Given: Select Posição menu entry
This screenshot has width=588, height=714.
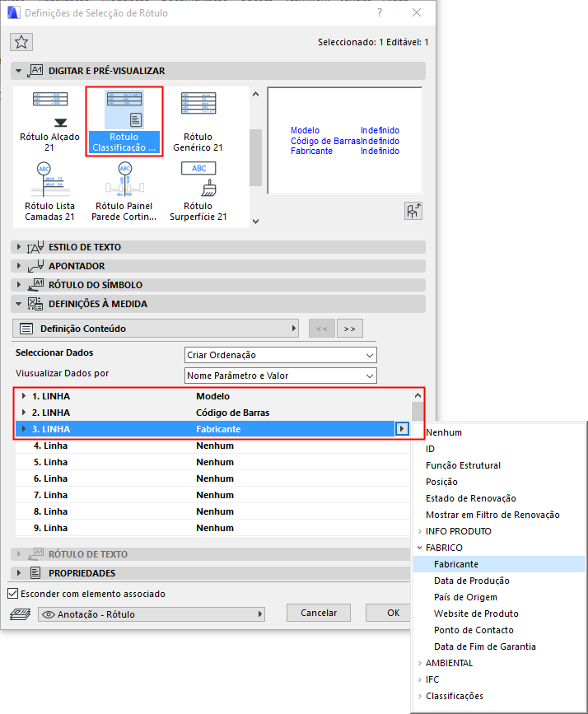Looking at the screenshot, I should click(x=499, y=482).
